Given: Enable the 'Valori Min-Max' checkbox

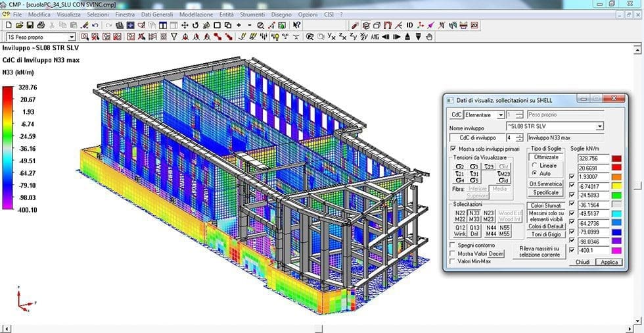Looking at the screenshot, I should click(452, 261).
